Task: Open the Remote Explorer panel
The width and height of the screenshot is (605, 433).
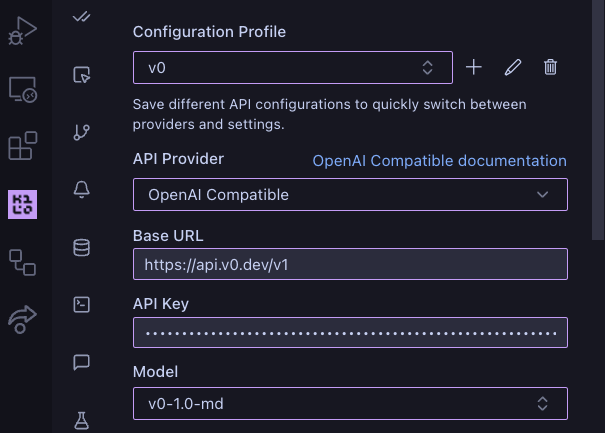Action: (22, 90)
